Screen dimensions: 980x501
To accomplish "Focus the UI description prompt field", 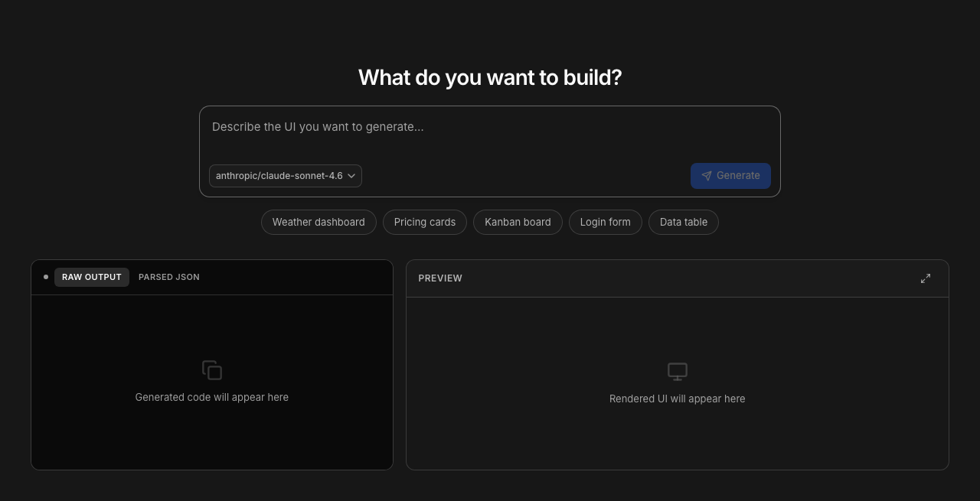I will tap(490, 132).
